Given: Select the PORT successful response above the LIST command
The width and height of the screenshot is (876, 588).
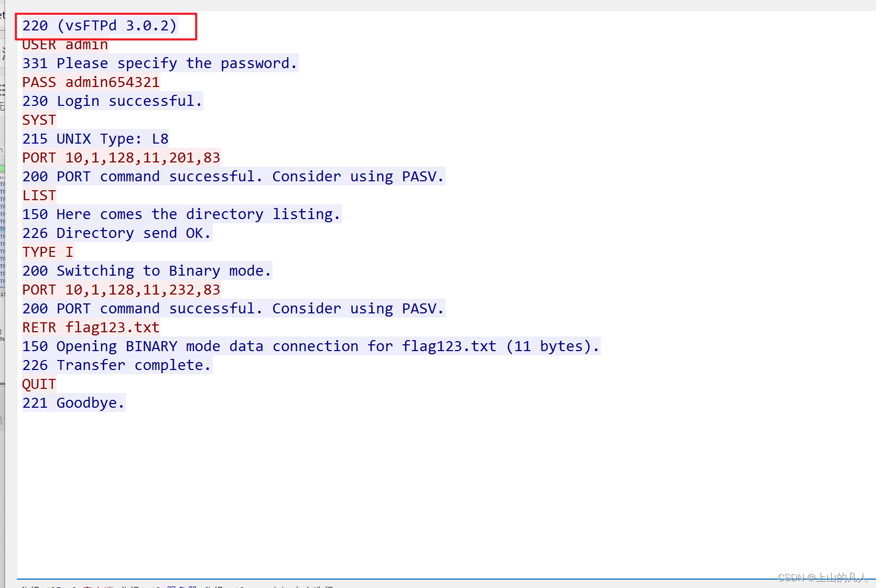Looking at the screenshot, I should 233,177.
